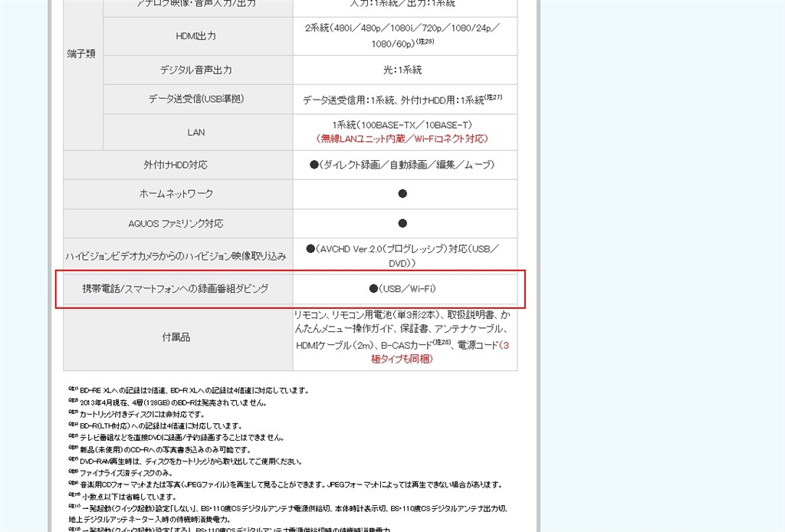785x532 pixels.
Task: Click the red 極タイプも同梱 text
Action: coord(402,359)
